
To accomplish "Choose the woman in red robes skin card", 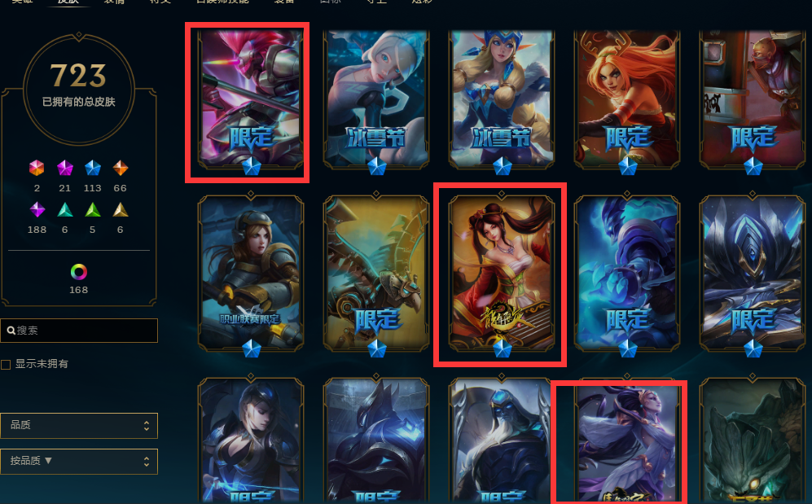I will (502, 274).
